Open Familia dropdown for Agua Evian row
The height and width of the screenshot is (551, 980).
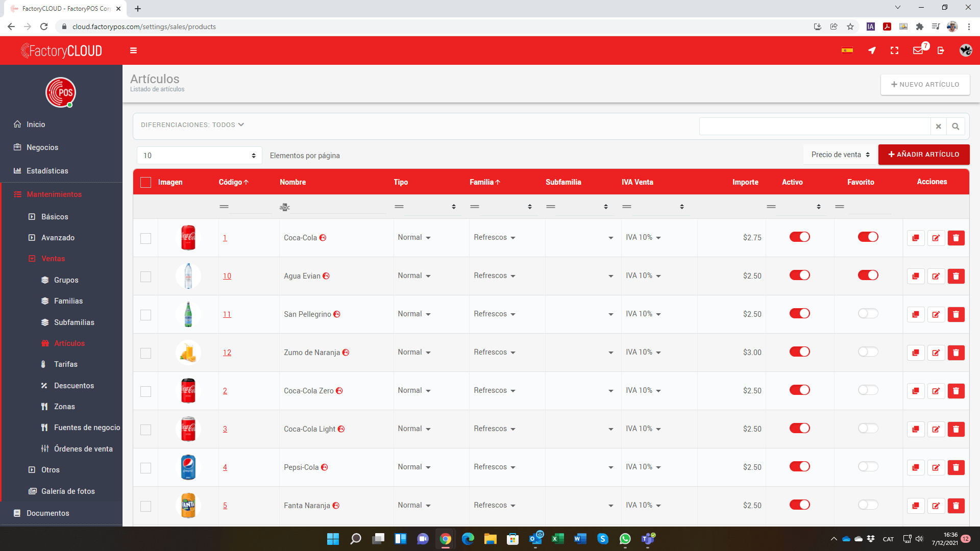click(495, 276)
